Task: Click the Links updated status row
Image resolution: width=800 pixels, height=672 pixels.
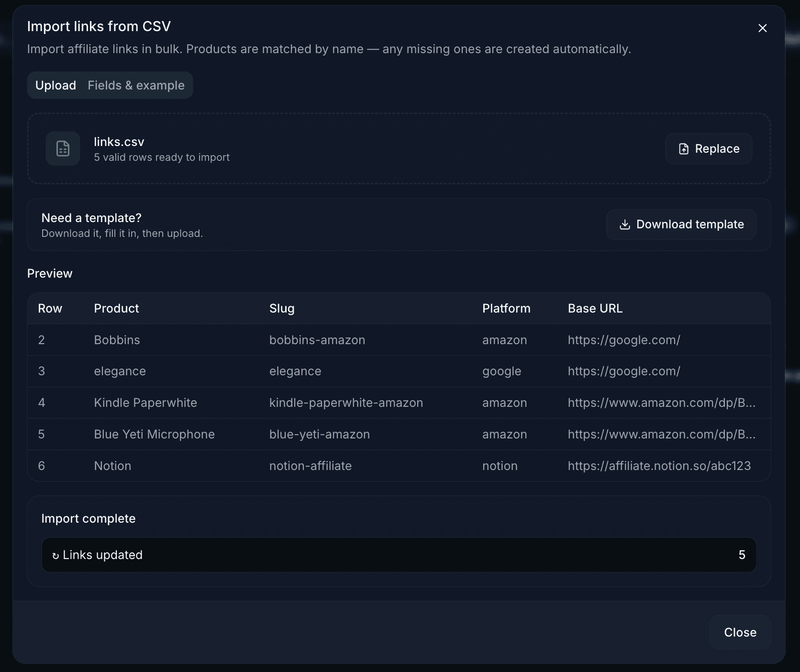Action: (x=399, y=555)
